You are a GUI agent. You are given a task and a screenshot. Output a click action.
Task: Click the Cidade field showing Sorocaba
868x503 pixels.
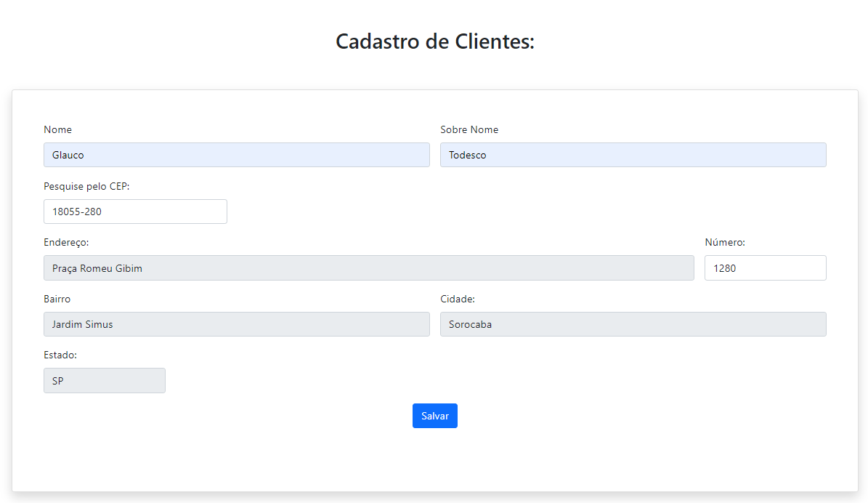coord(633,324)
